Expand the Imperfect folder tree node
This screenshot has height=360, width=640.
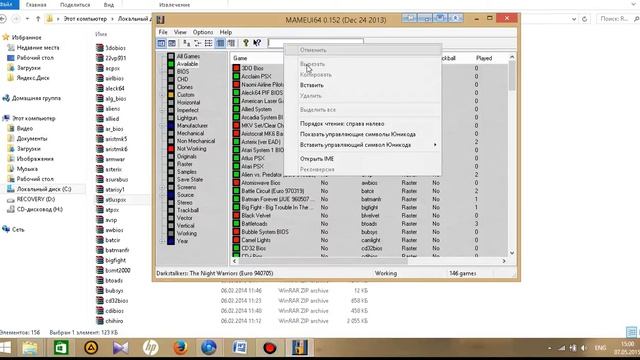162,110
